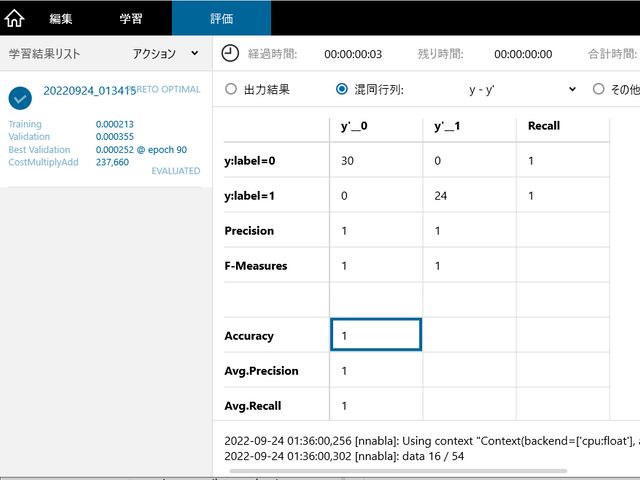Click the home icon in top bar
Viewport: 640px width, 480px height.
[x=14, y=18]
